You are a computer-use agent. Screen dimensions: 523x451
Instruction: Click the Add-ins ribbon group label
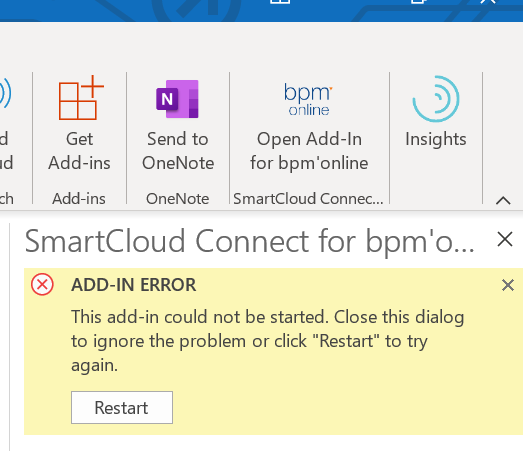[x=79, y=199]
